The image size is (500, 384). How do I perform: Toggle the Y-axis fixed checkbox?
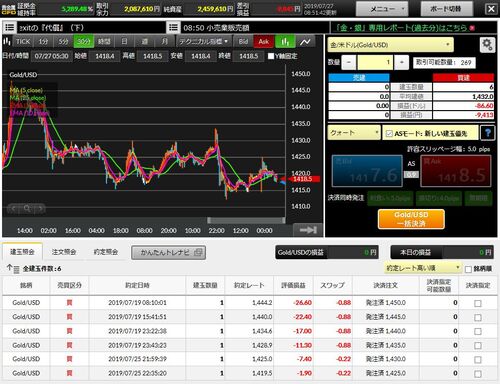271,56
